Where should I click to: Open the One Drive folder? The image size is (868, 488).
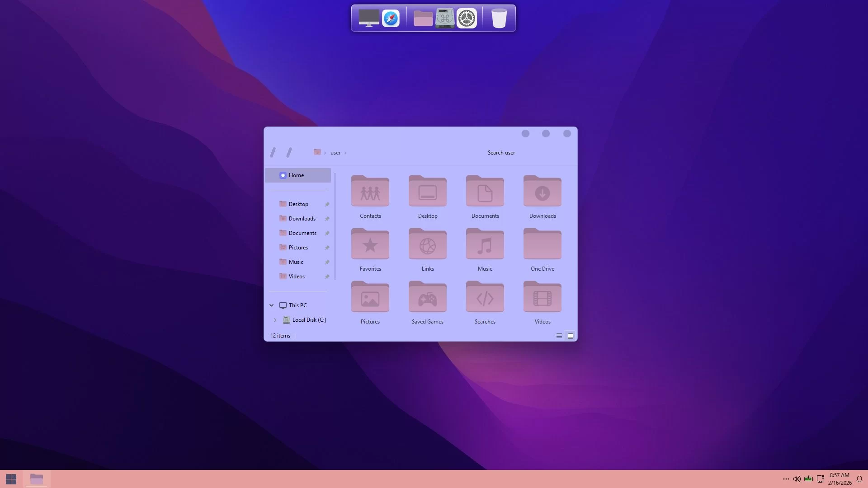(542, 244)
